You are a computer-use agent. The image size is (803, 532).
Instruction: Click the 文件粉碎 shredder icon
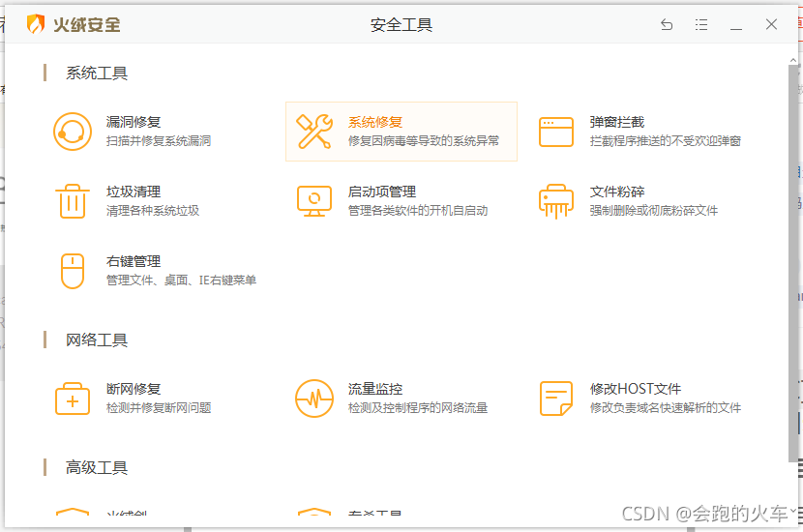[x=556, y=201]
